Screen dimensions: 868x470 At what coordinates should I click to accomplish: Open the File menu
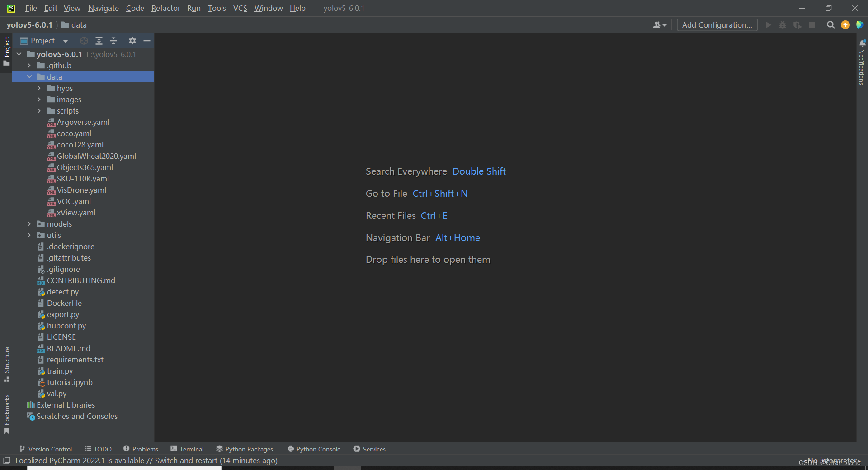click(31, 8)
